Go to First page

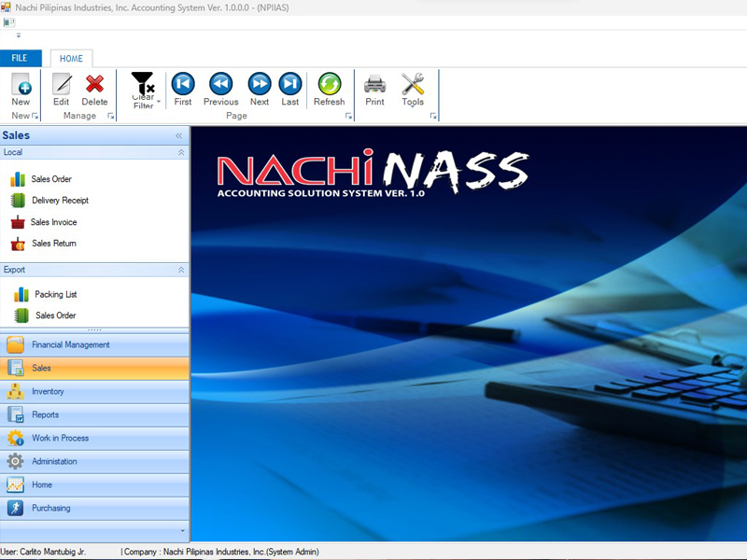point(183,85)
